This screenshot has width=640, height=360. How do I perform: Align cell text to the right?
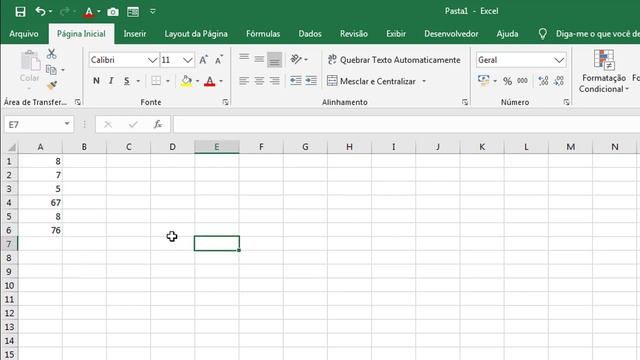pyautogui.click(x=275, y=81)
